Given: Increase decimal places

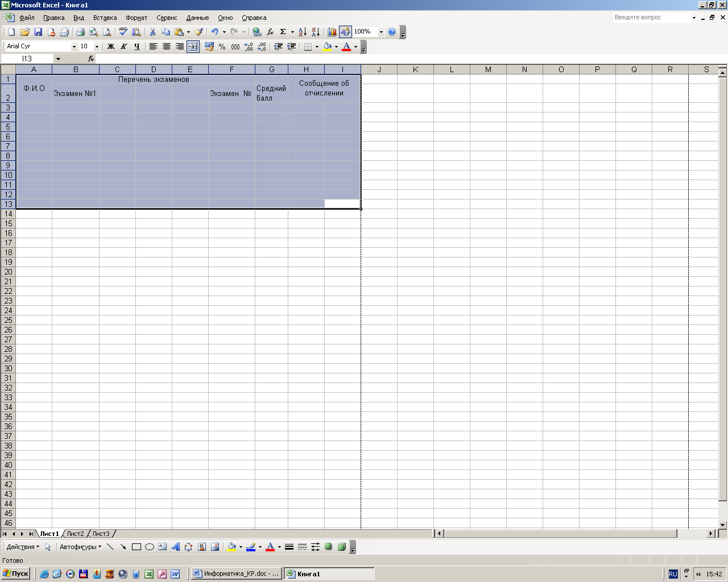Looking at the screenshot, I should (x=249, y=47).
